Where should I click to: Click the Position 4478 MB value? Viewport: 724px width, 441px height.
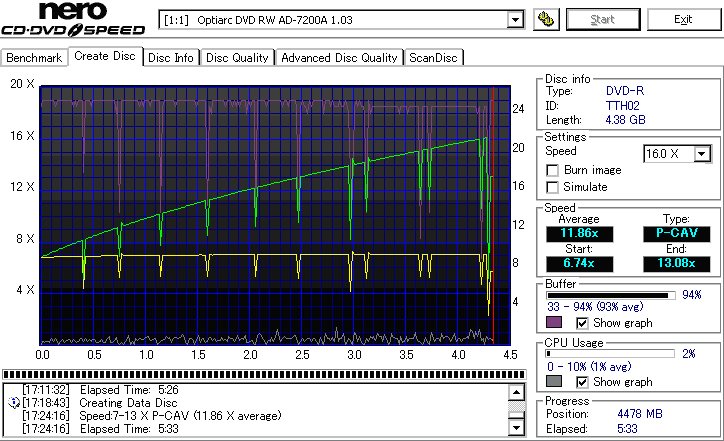640,414
